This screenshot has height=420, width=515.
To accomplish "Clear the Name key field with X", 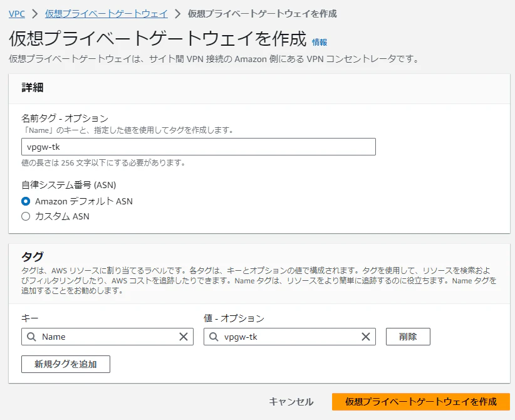I will [184, 337].
